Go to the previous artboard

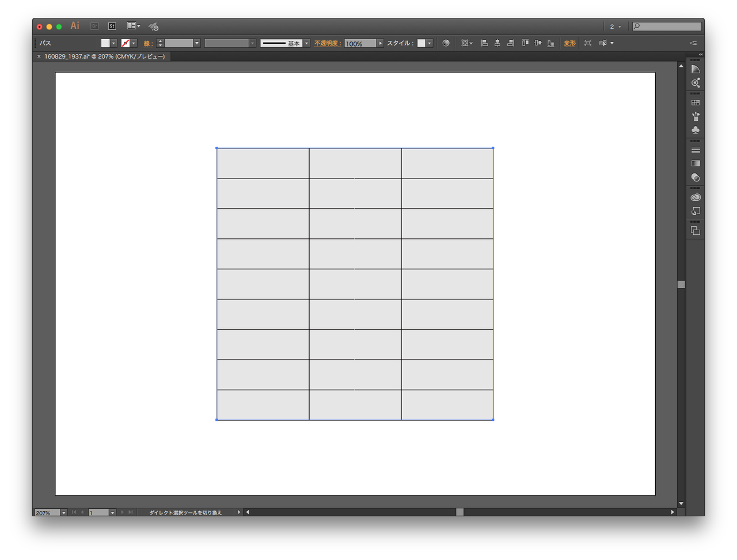[82, 512]
